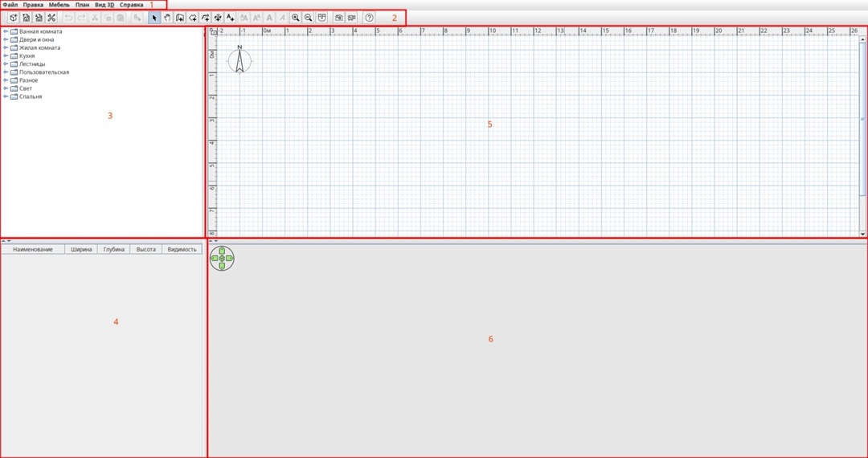Image resolution: width=868 pixels, height=458 pixels.
Task: Click the left arrow in 3D navigation pad
Action: click(x=215, y=258)
